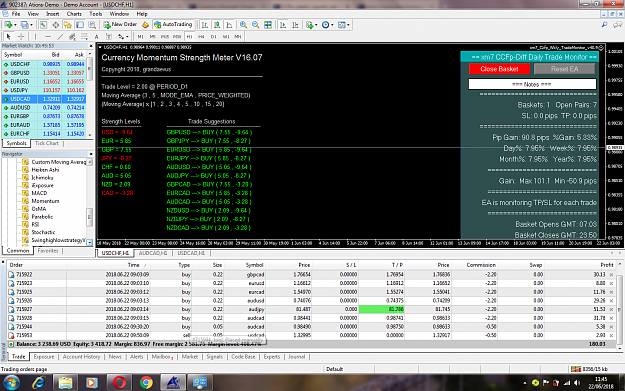
Task: Zoom in on the chart
Action: (243, 25)
